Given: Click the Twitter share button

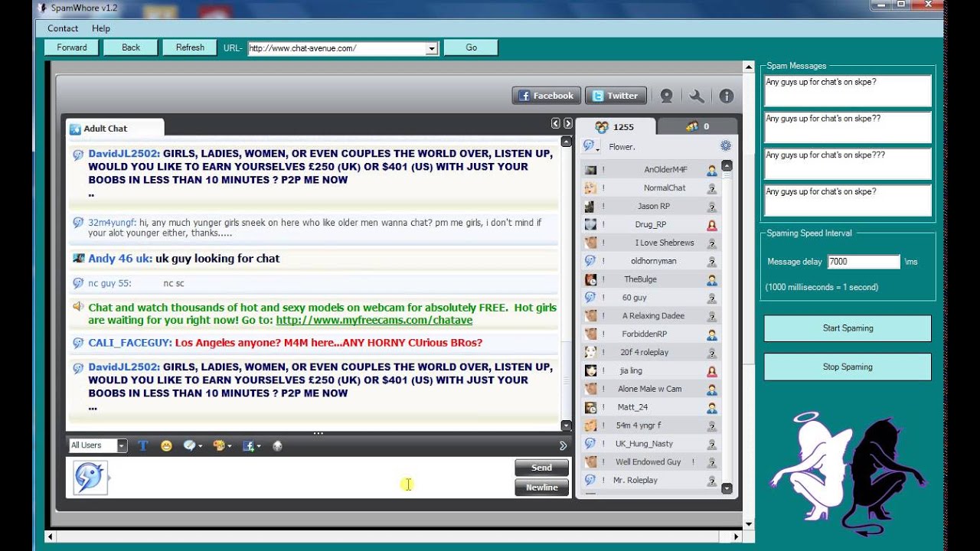Looking at the screenshot, I should click(616, 96).
